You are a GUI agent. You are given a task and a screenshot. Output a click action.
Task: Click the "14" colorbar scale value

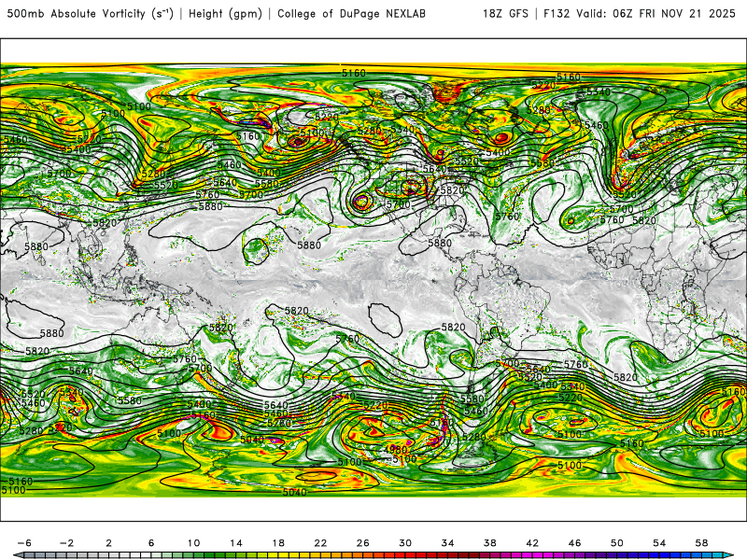tap(236, 543)
